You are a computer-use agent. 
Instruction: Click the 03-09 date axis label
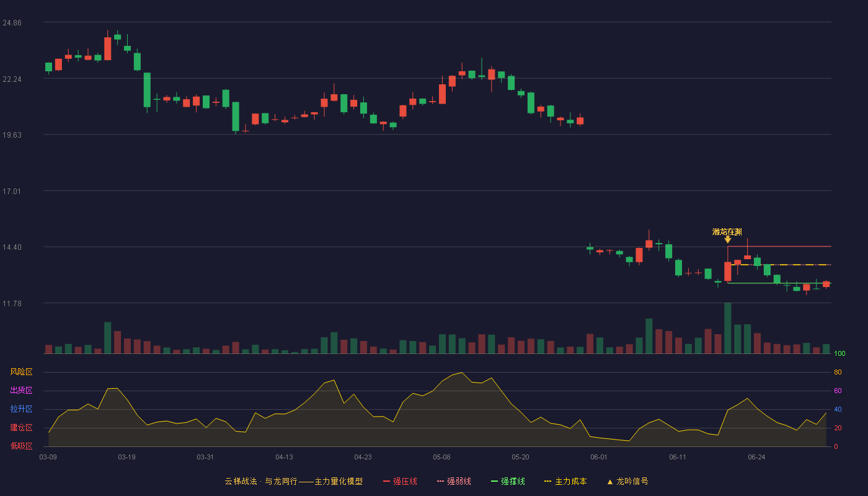pos(48,457)
